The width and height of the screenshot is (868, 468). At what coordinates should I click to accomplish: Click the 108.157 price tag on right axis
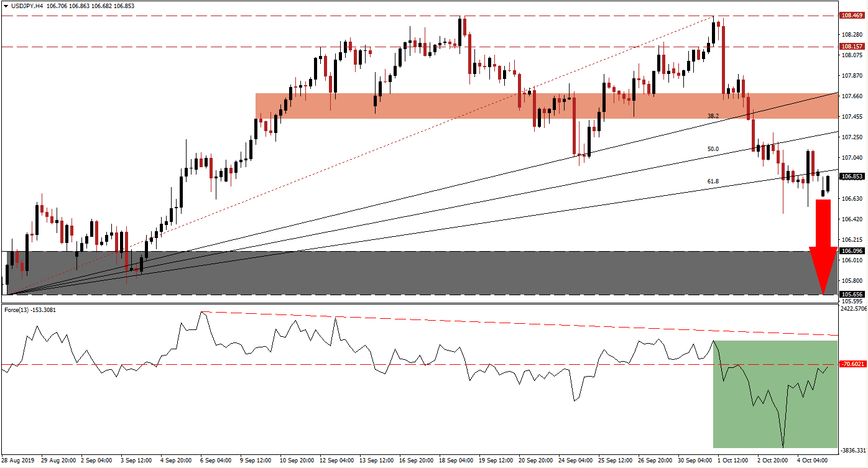click(x=853, y=46)
